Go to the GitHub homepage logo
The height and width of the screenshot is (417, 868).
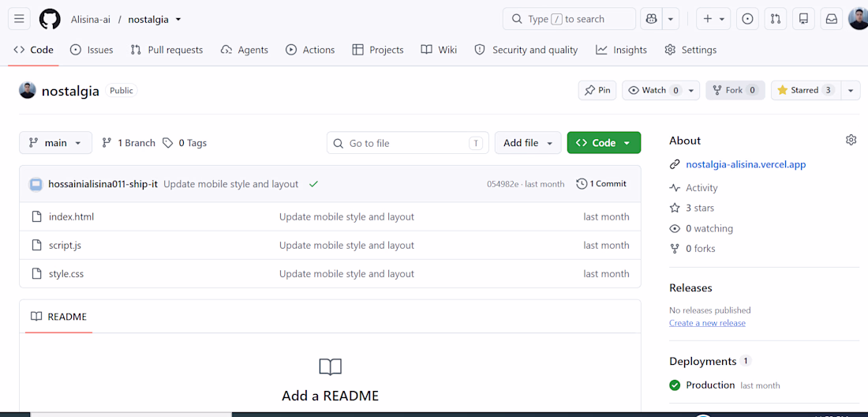coord(50,20)
